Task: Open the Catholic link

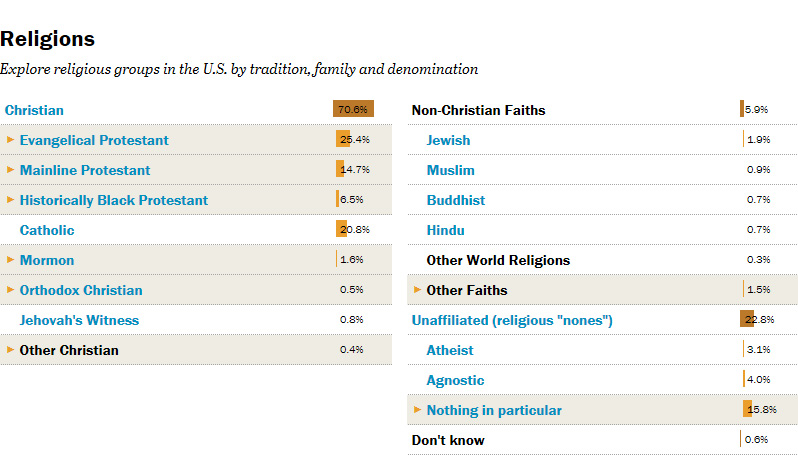Action: click(47, 230)
